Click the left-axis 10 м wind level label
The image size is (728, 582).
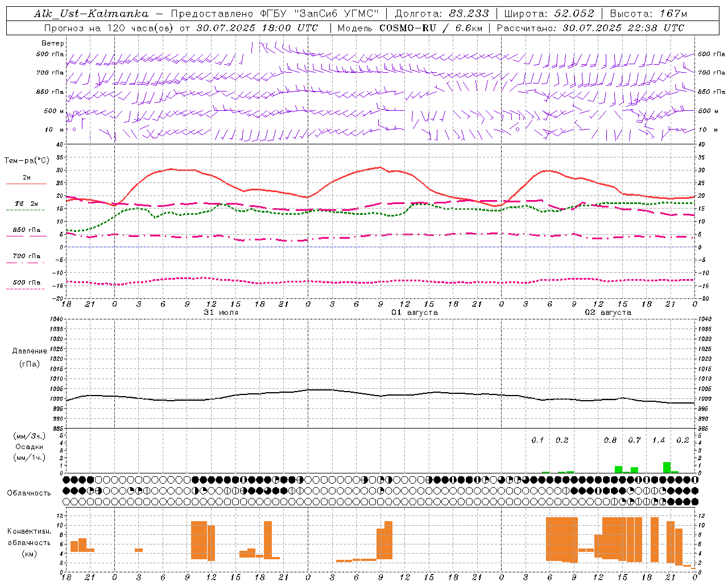[55, 130]
